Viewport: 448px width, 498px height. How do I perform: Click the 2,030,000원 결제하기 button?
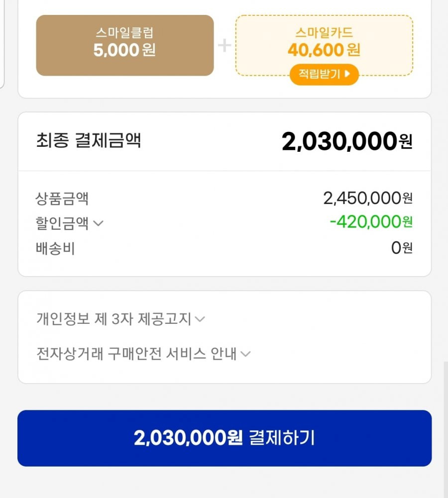pos(224,438)
